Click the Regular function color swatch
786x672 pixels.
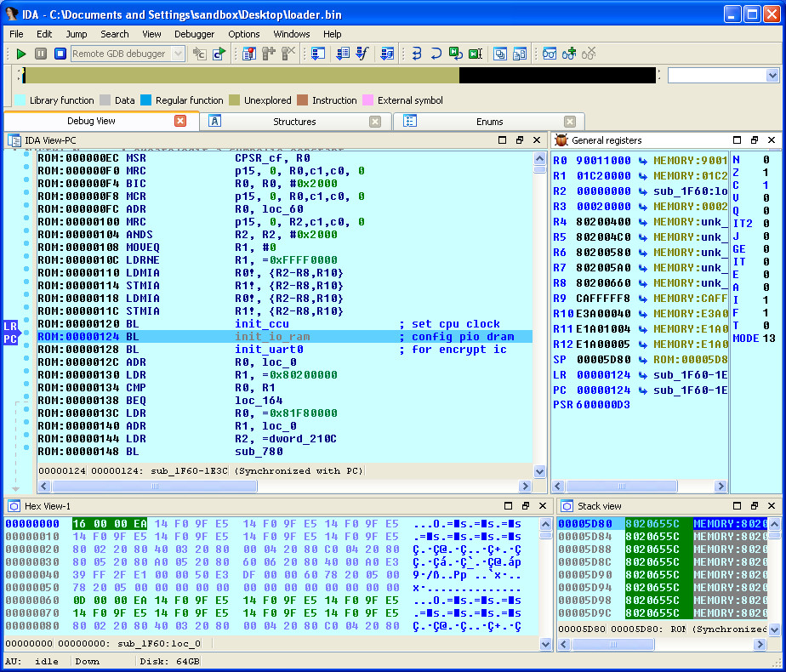(145, 100)
